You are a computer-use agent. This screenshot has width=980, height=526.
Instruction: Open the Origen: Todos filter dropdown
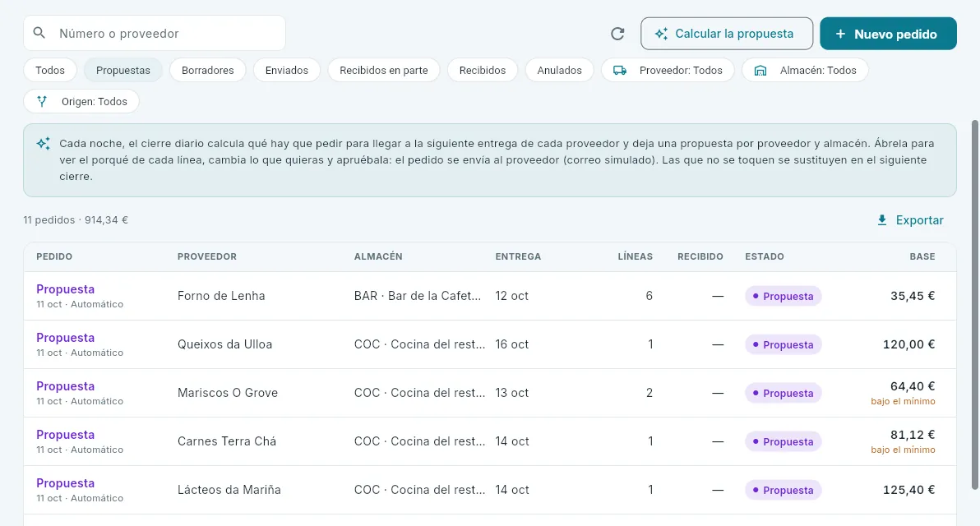pos(81,101)
